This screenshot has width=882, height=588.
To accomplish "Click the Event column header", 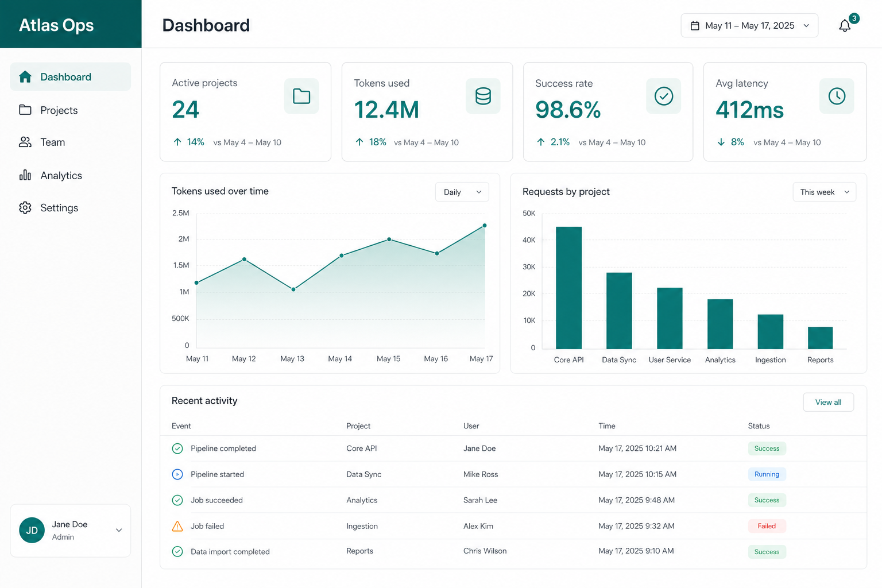I will (181, 426).
